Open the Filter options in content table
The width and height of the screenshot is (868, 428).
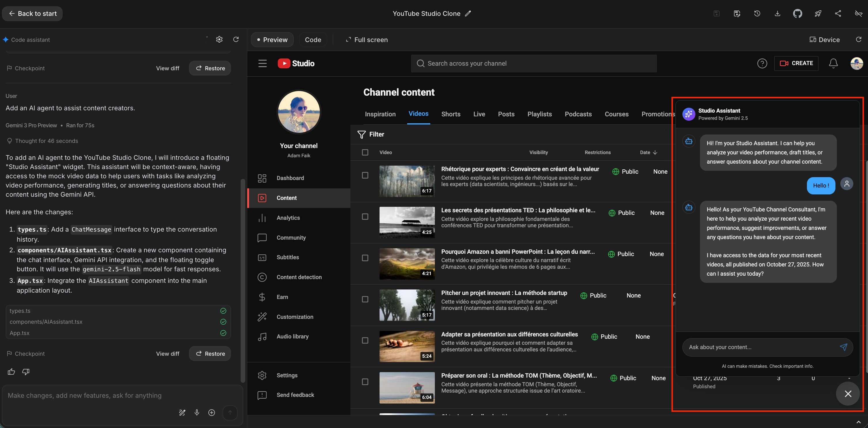(x=371, y=134)
